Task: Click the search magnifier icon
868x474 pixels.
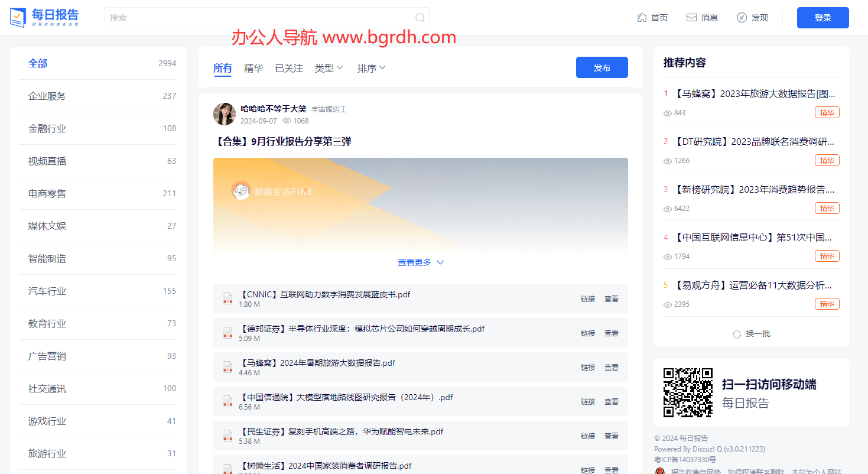Action: point(420,18)
